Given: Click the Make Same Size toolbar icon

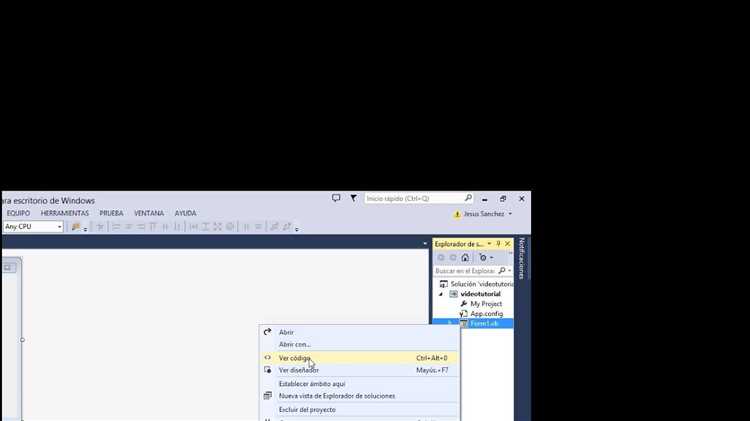Looking at the screenshot, I should point(218,227).
